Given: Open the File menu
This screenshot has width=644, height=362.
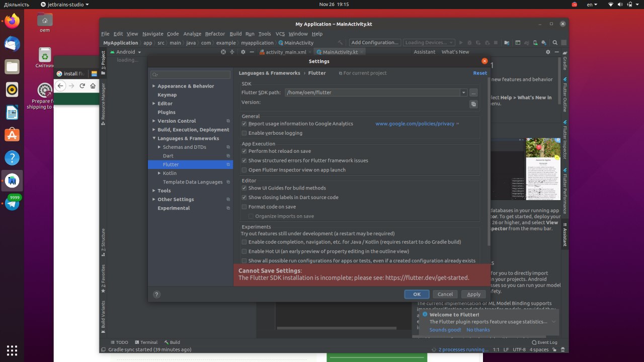Looking at the screenshot, I should [x=105, y=34].
